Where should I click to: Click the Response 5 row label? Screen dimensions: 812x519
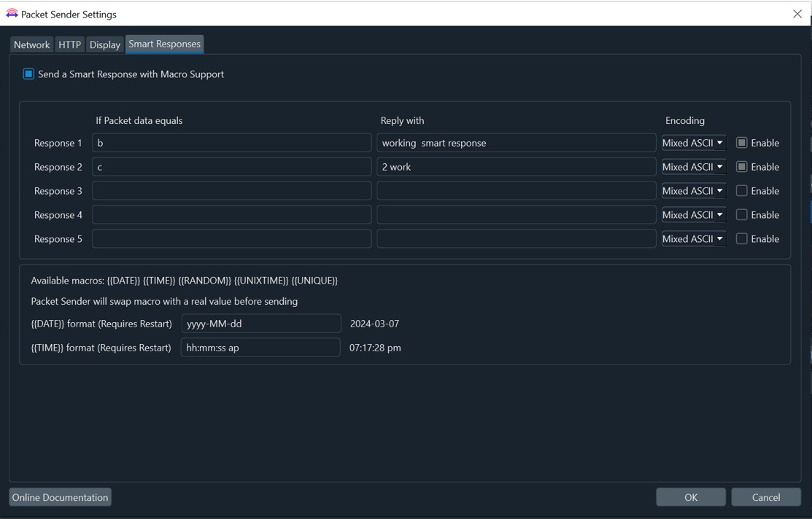click(x=58, y=238)
